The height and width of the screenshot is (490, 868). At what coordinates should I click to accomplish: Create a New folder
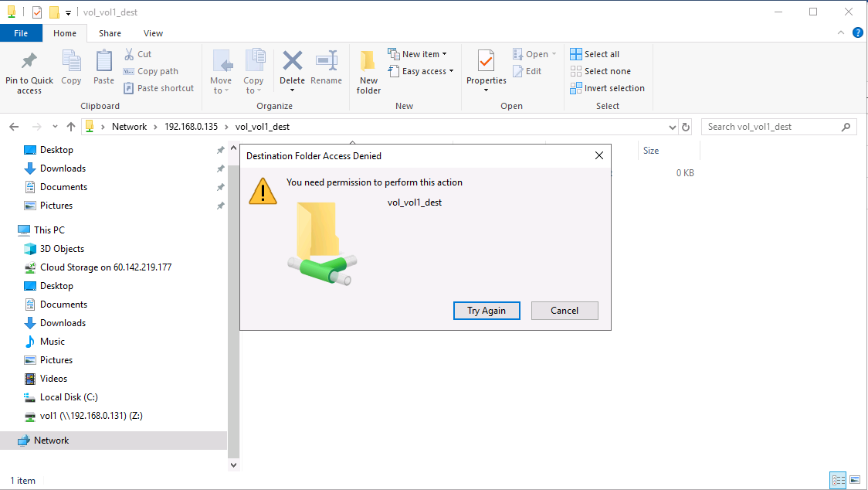point(368,72)
